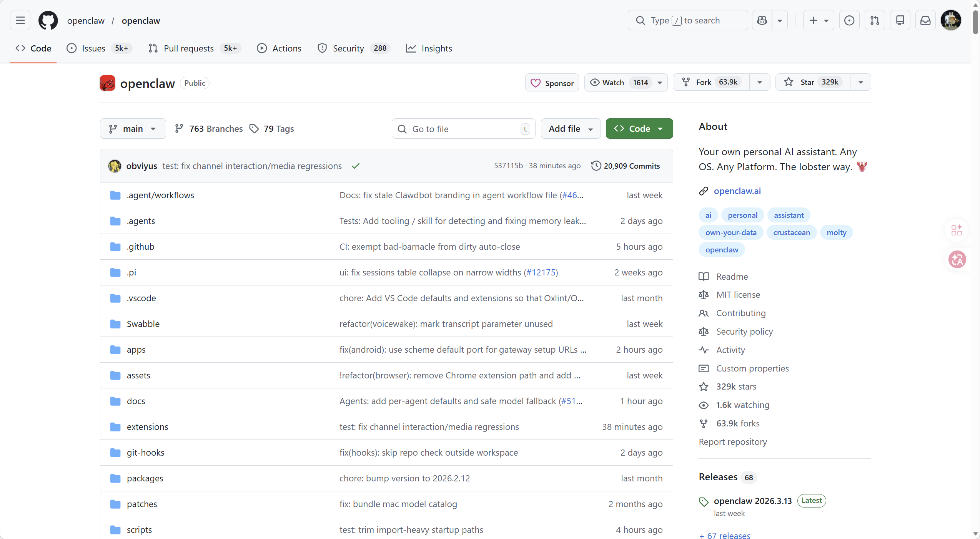
Task: Expand the main branch dropdown
Action: pos(133,129)
